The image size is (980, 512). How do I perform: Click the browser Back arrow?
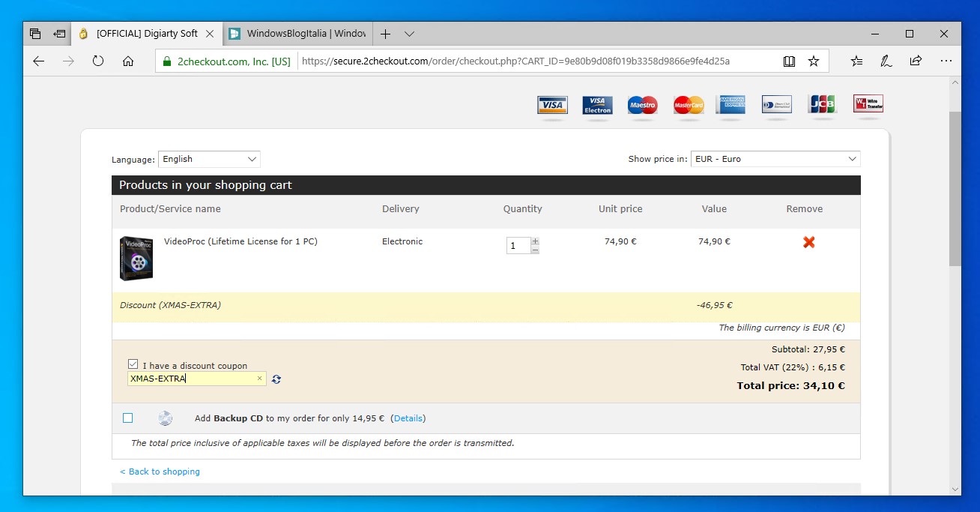point(39,61)
